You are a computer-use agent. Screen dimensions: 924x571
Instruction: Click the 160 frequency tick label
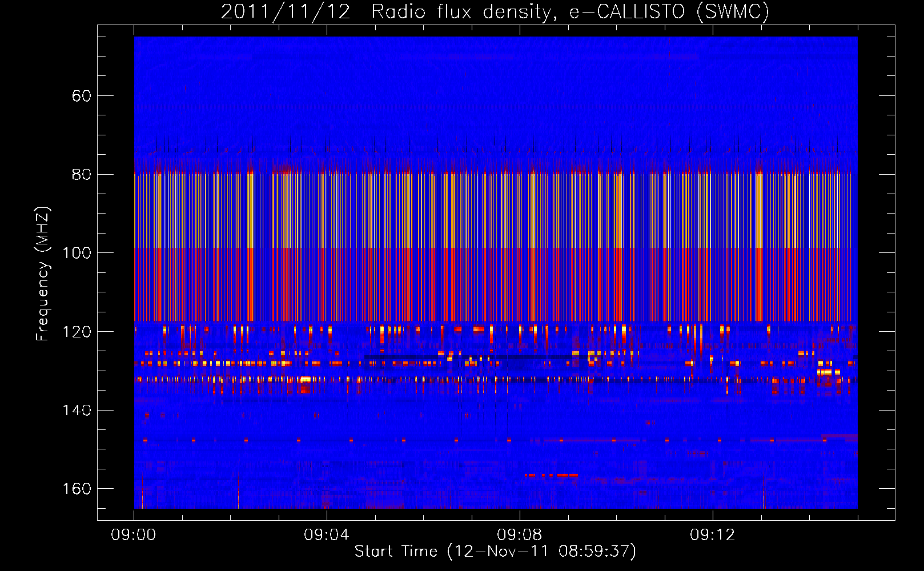77,489
